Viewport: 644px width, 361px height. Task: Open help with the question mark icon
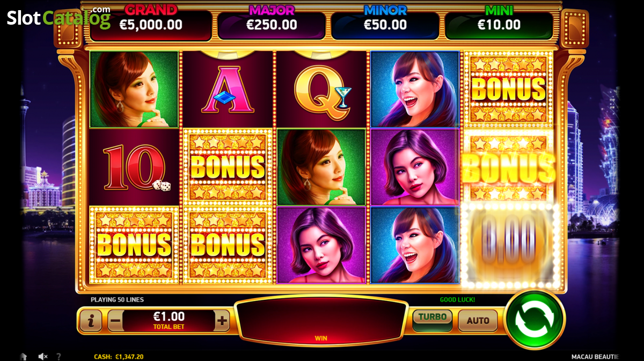tap(58, 356)
